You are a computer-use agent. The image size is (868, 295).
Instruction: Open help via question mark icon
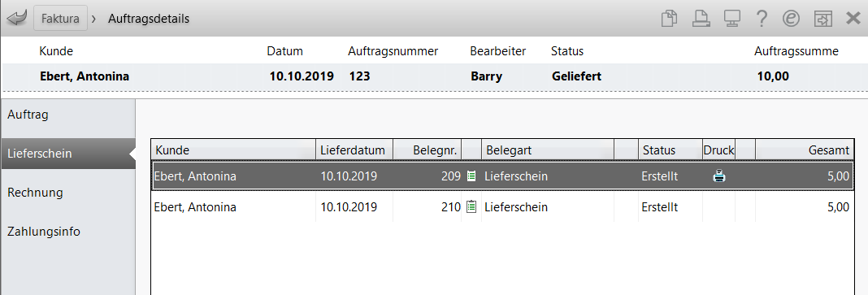coord(762,19)
